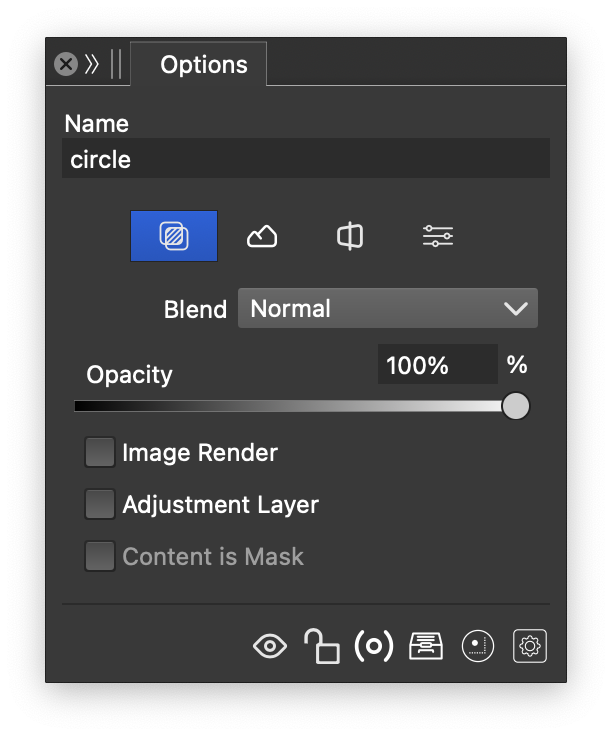Enable the Image Render checkbox

point(100,453)
